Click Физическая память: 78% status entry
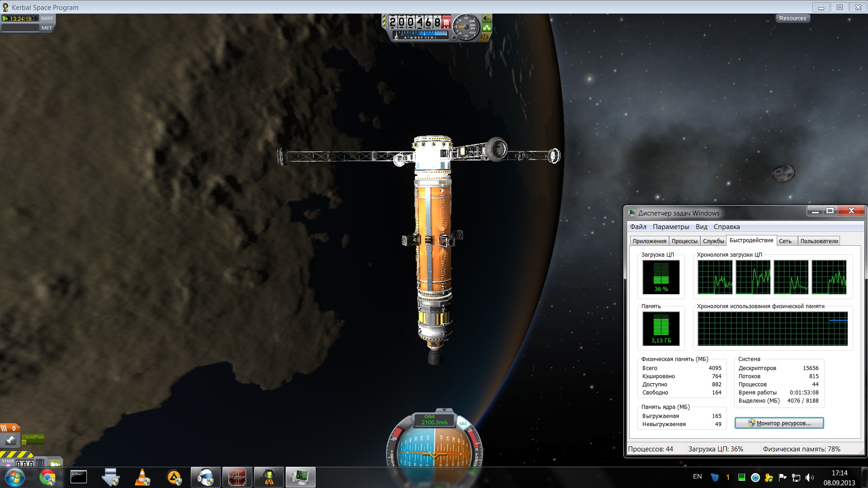868x488 pixels. (x=802, y=449)
